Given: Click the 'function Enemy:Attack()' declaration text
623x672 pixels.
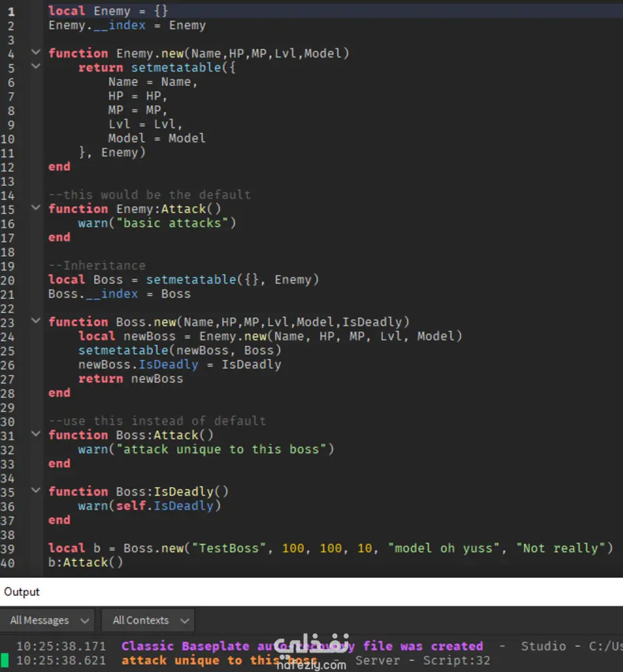Looking at the screenshot, I should tap(134, 209).
